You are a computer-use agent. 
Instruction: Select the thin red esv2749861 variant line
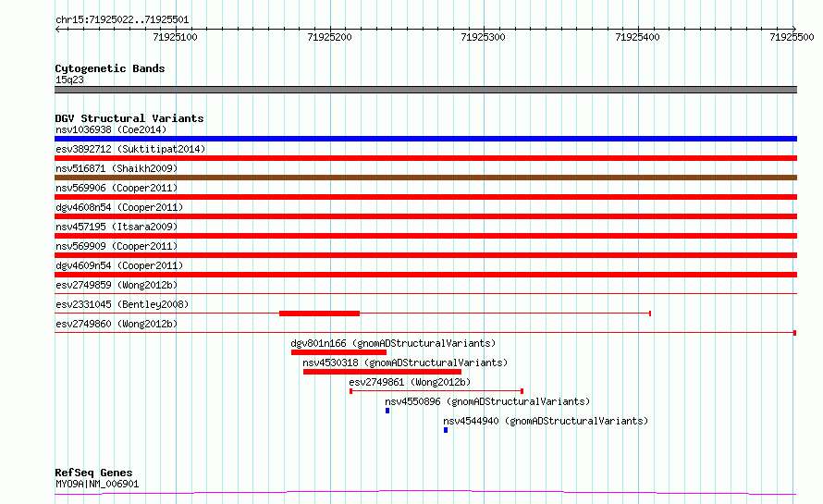point(436,391)
